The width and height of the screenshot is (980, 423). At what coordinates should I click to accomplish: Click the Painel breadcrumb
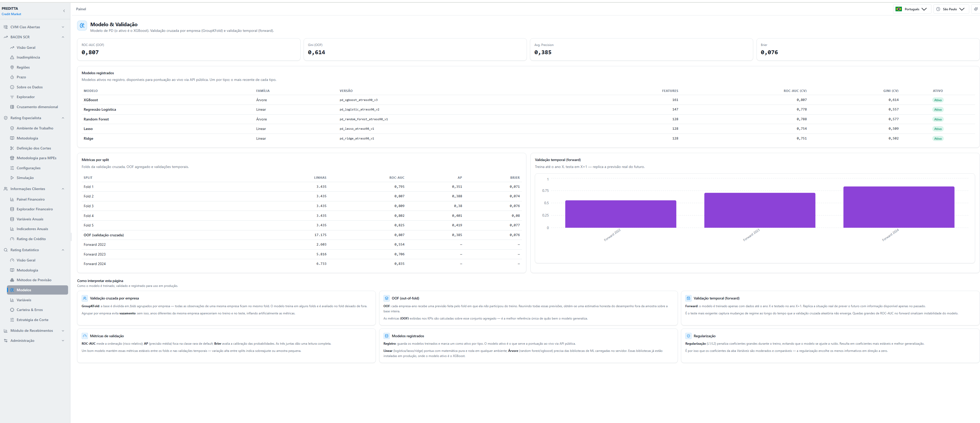81,9
